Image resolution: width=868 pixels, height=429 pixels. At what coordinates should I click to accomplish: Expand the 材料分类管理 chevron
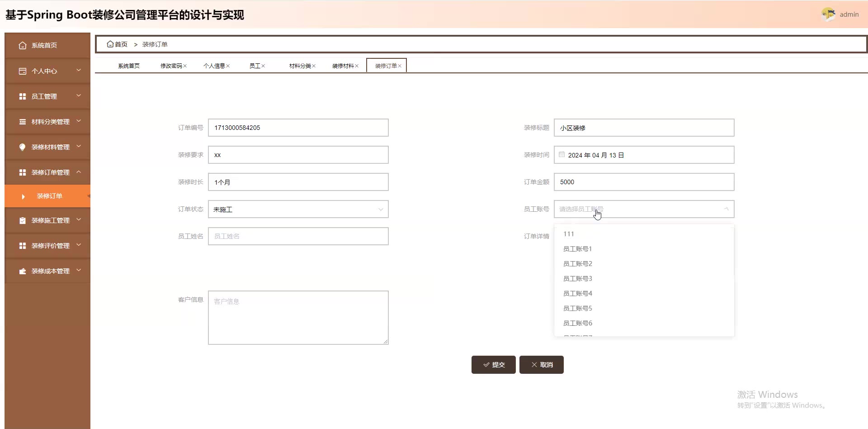(79, 121)
